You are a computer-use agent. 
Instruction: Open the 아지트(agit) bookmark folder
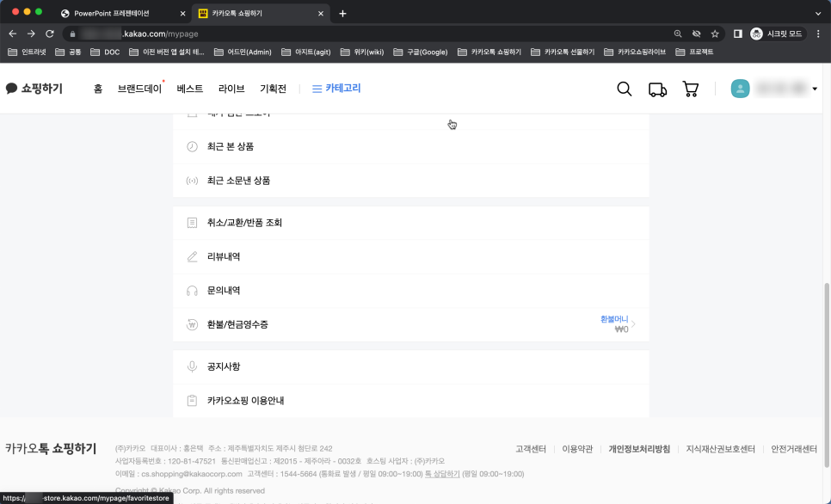pos(306,52)
